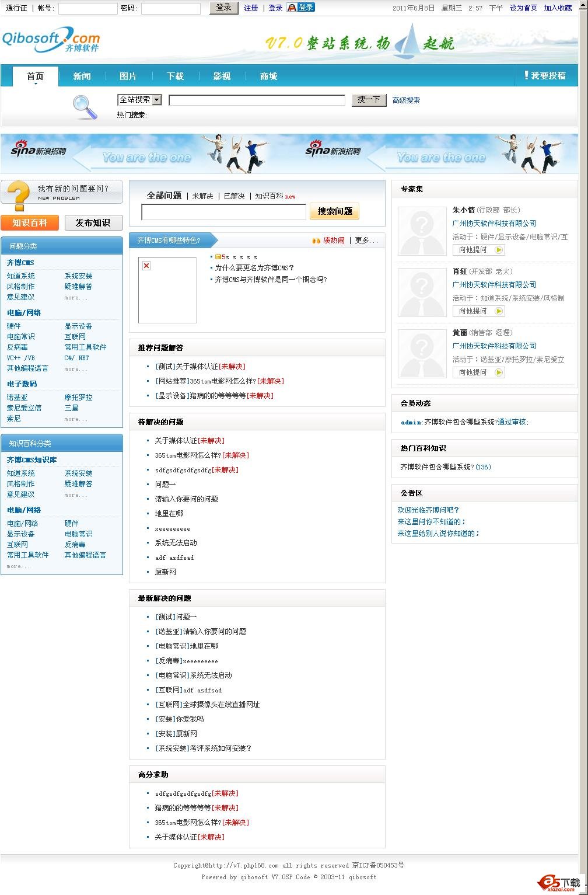The width and height of the screenshot is (588, 895).
Task: Click 摩托罗拉 category link
Action: [78, 398]
